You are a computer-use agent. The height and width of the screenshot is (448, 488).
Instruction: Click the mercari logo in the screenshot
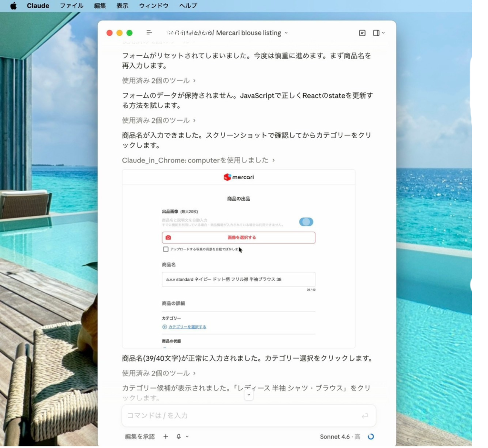pos(238,177)
